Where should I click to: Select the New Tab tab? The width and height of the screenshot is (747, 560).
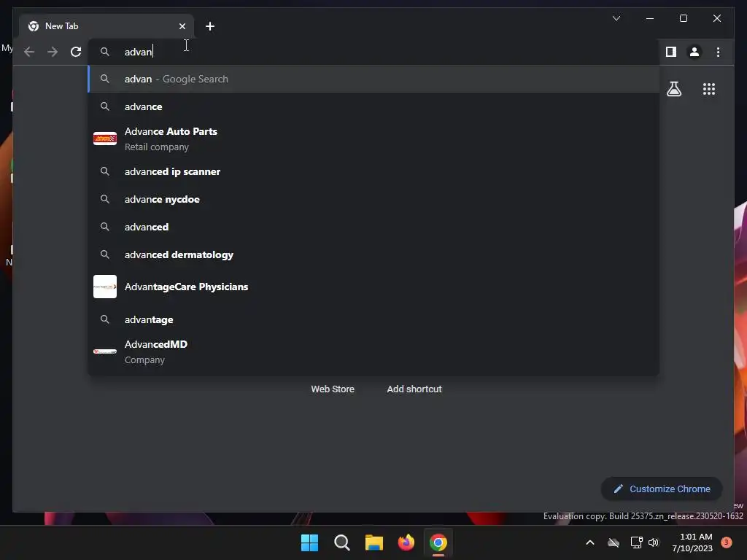(106, 26)
